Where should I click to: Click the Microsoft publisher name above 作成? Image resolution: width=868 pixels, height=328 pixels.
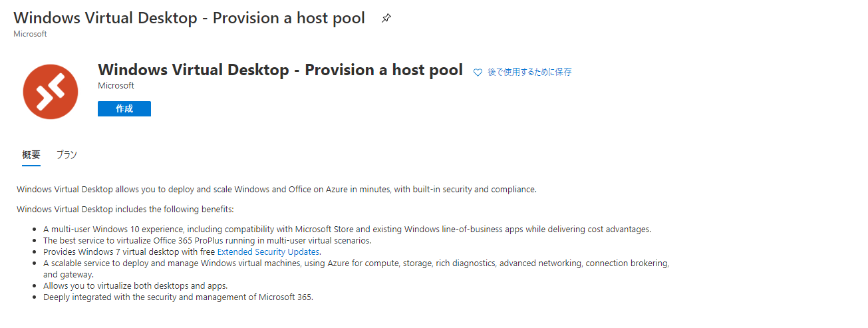click(x=116, y=86)
